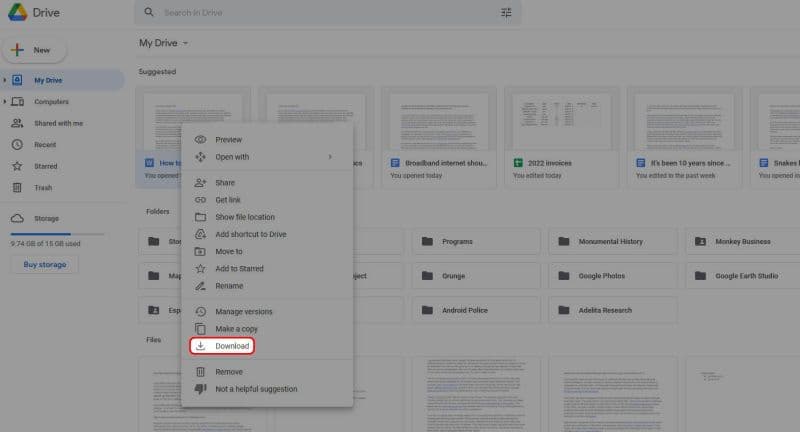Open Starred files in sidebar
The image size is (800, 432).
[47, 166]
